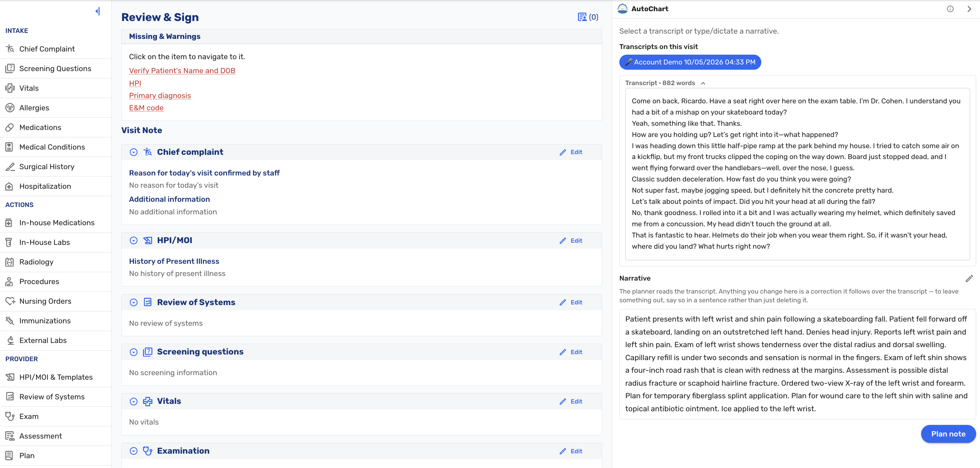
Task: Click inside the transcript text area
Action: (797, 174)
